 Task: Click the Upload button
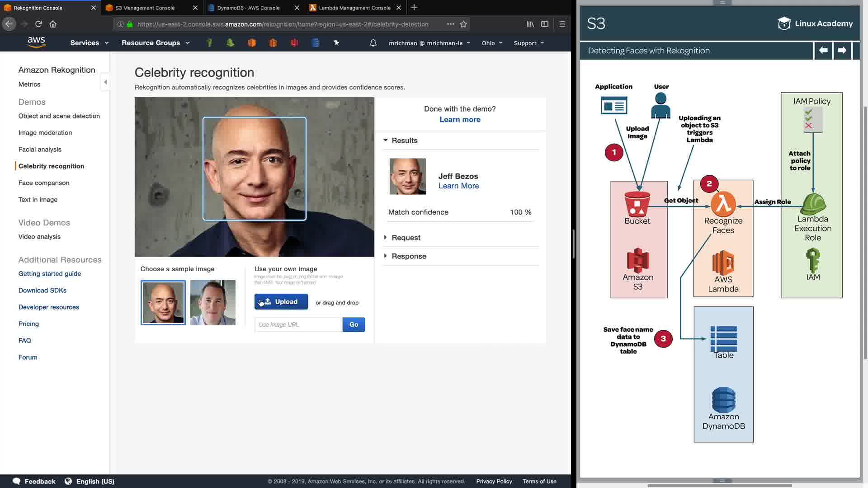pyautogui.click(x=281, y=302)
